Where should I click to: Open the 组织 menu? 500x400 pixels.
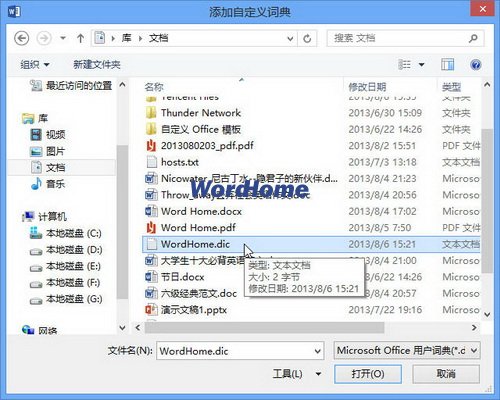coord(35,64)
